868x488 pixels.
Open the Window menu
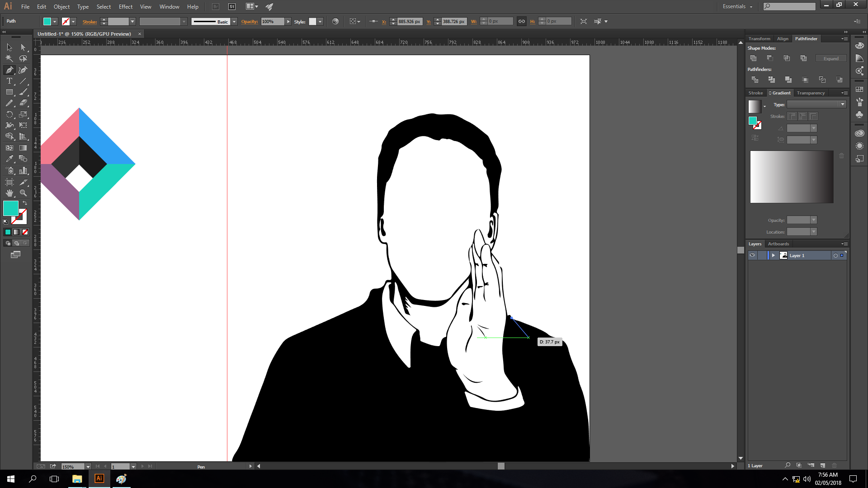170,7
